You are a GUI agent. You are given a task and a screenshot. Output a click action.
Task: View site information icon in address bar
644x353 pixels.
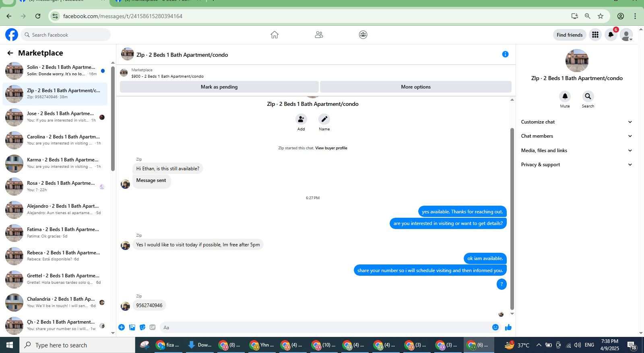55,16
